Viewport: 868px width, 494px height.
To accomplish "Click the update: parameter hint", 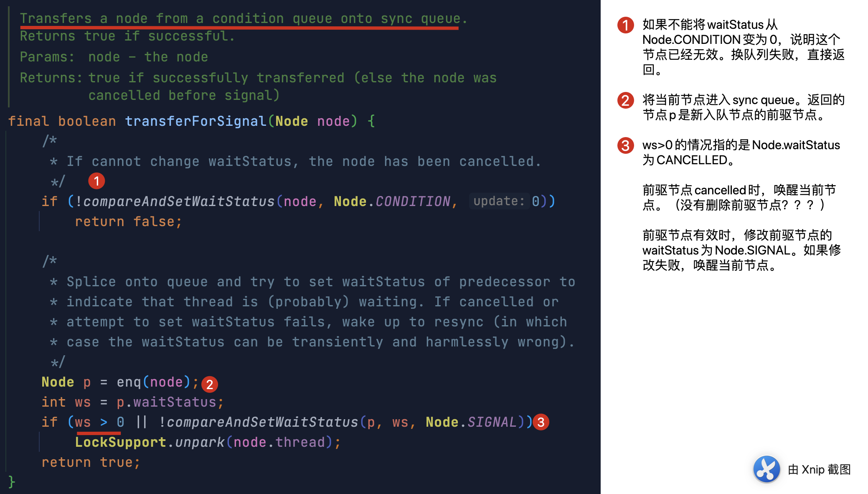I will [499, 201].
